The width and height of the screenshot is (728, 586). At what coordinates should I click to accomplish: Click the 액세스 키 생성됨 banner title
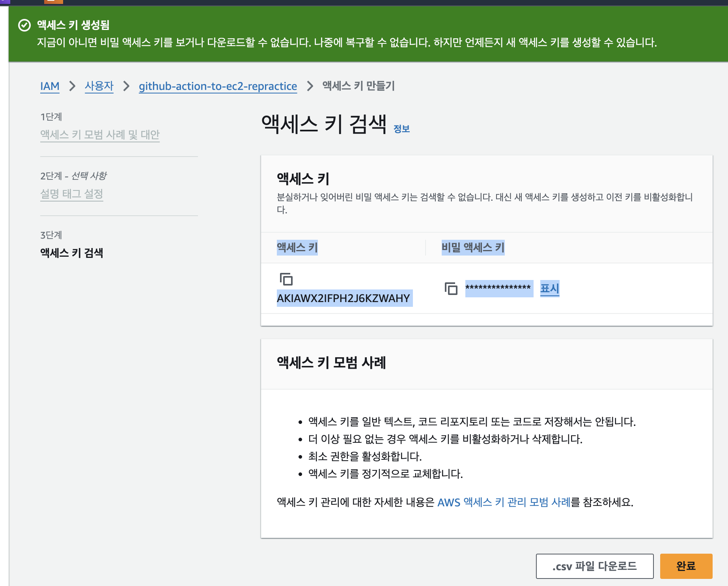73,25
